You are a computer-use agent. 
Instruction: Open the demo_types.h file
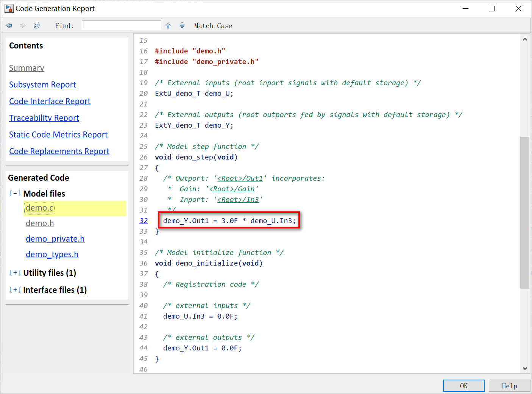click(x=52, y=254)
